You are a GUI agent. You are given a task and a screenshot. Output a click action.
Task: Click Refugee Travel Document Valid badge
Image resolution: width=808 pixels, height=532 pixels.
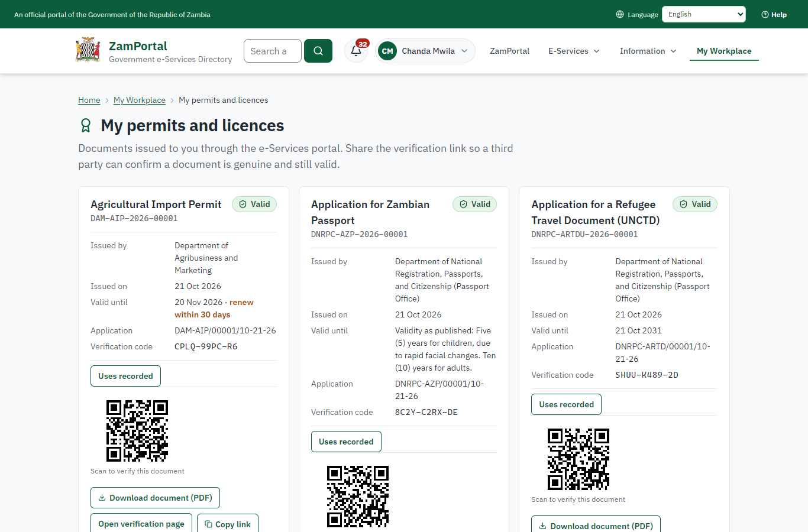coord(695,205)
